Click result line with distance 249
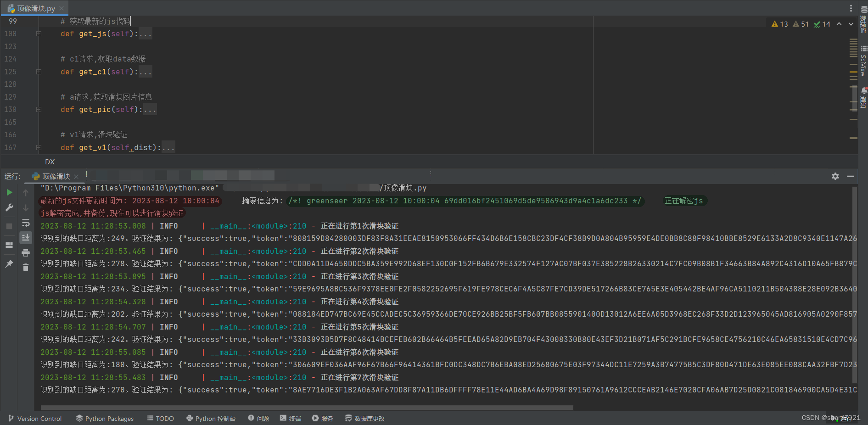This screenshot has height=425, width=868. 448,238
